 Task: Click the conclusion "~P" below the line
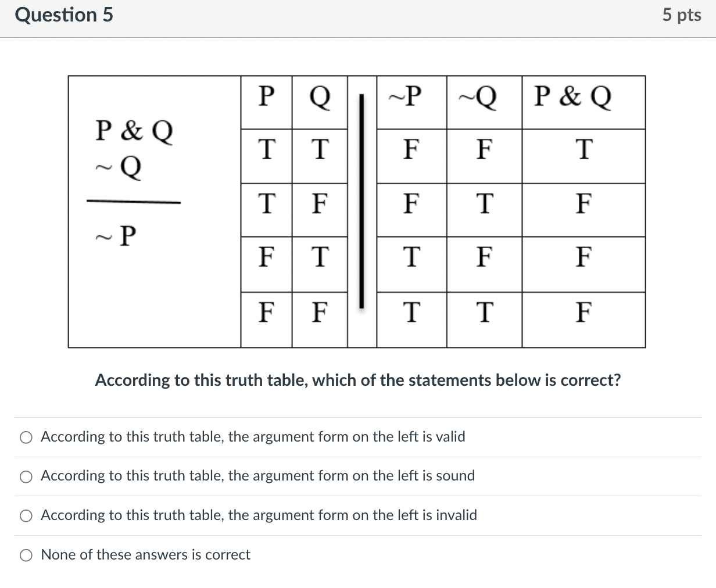[115, 235]
